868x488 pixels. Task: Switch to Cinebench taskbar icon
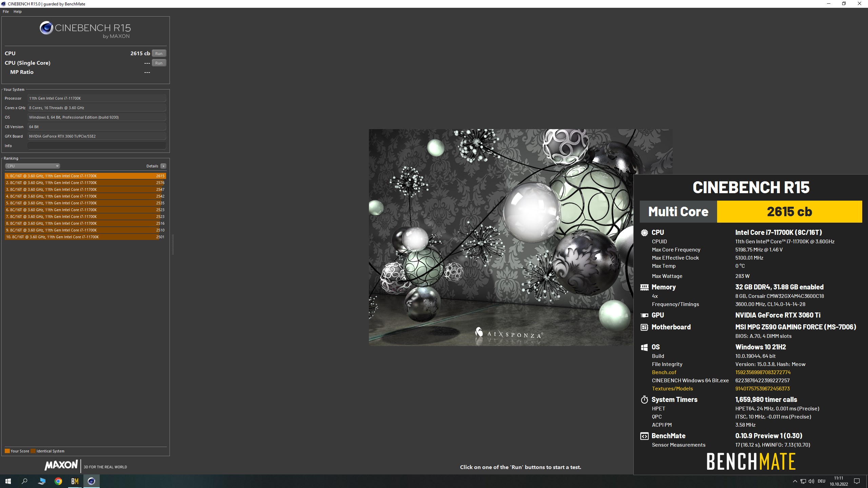(x=92, y=481)
